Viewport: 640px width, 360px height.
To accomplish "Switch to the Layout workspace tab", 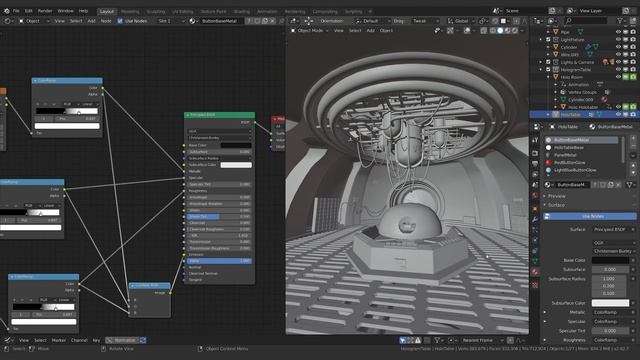I will click(x=107, y=11).
